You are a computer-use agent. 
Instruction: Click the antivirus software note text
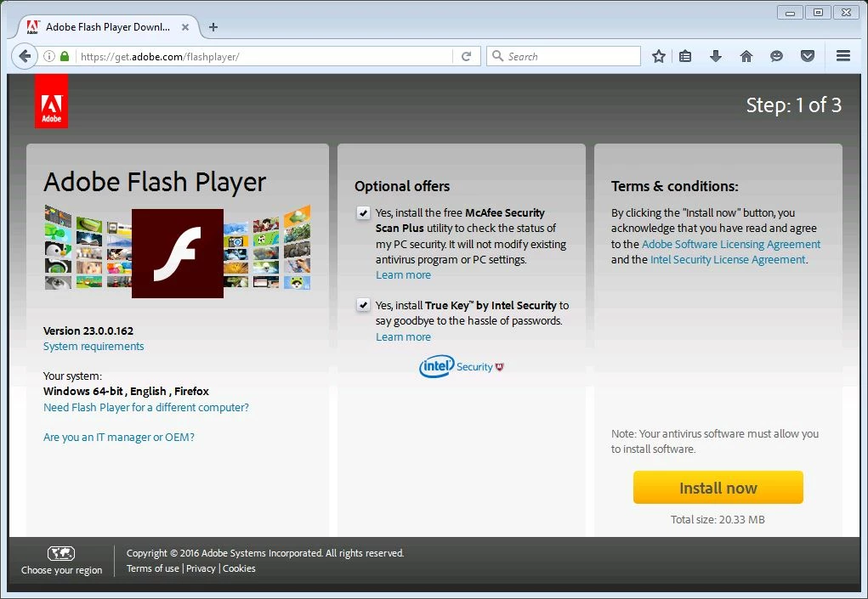coord(715,441)
